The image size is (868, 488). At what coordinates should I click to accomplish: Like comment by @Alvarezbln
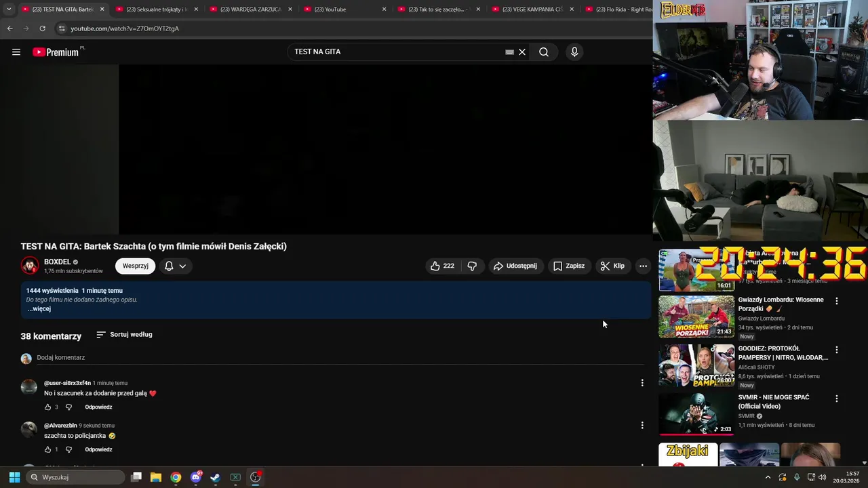pos(47,449)
